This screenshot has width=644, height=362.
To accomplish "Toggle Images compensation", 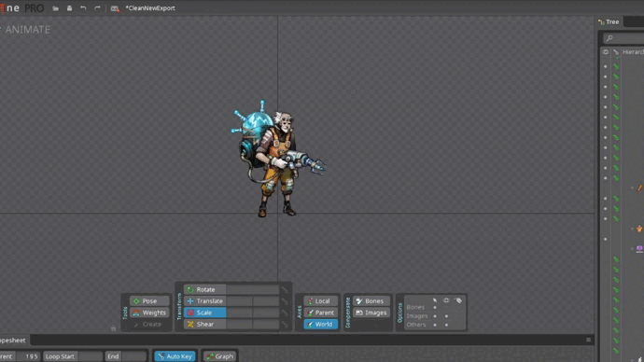I will click(371, 313).
